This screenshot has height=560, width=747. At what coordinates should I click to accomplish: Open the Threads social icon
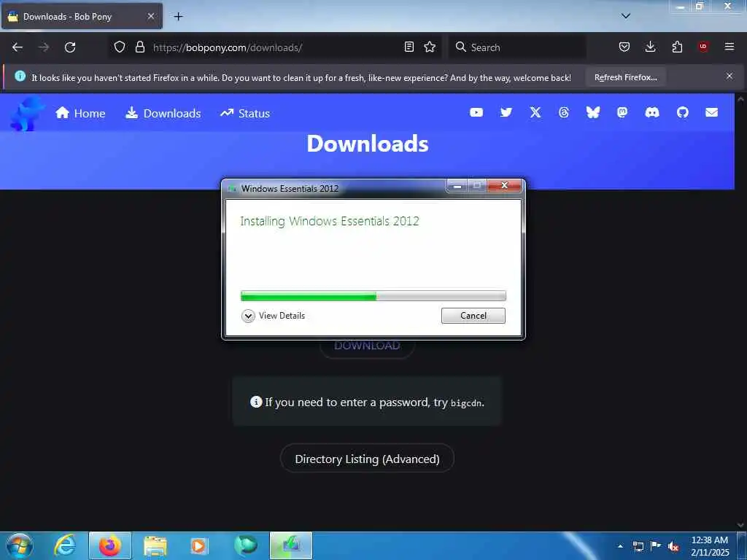(564, 112)
